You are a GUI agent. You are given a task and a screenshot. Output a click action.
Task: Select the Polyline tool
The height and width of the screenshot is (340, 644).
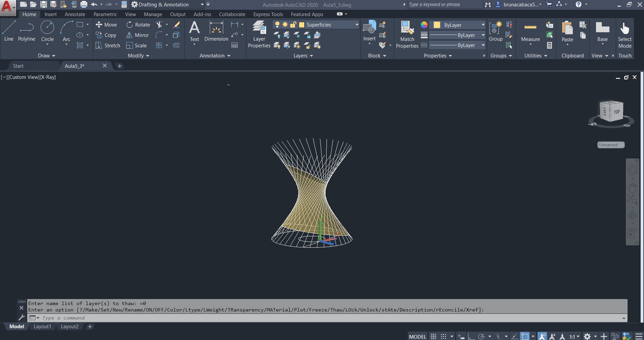coord(27,31)
